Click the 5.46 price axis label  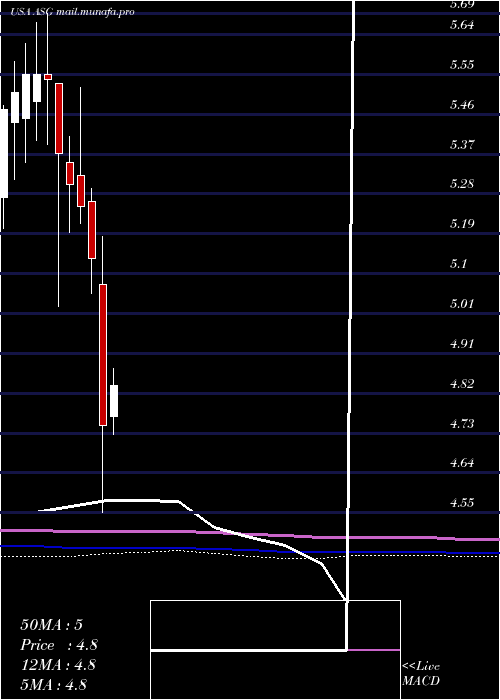[462, 105]
